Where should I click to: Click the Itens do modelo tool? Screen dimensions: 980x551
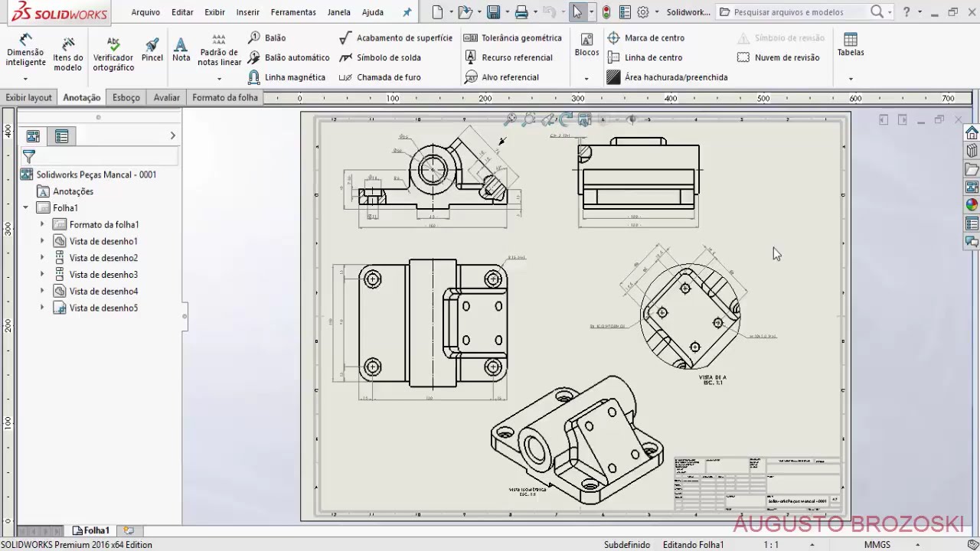click(x=68, y=54)
